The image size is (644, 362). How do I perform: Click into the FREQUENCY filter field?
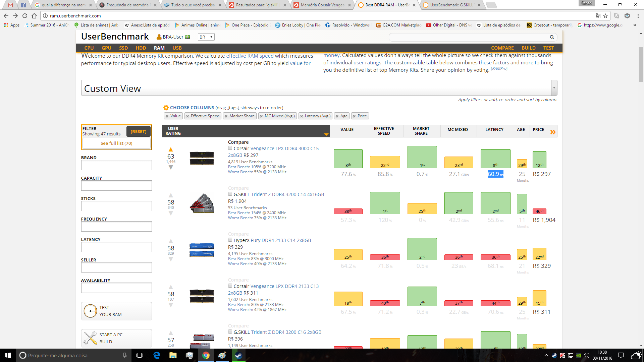coord(116,227)
